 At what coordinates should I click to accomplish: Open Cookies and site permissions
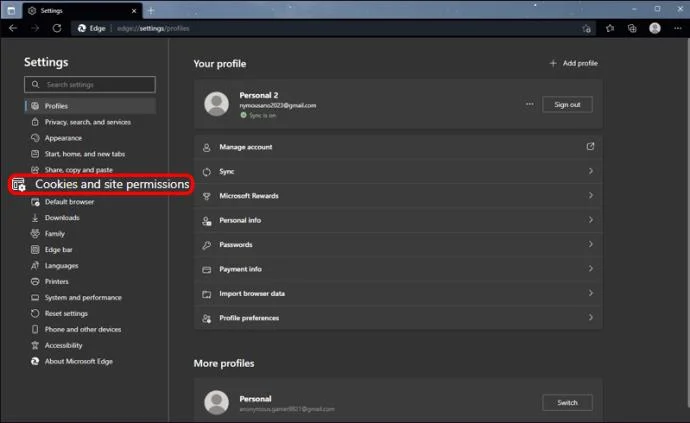[101, 184]
